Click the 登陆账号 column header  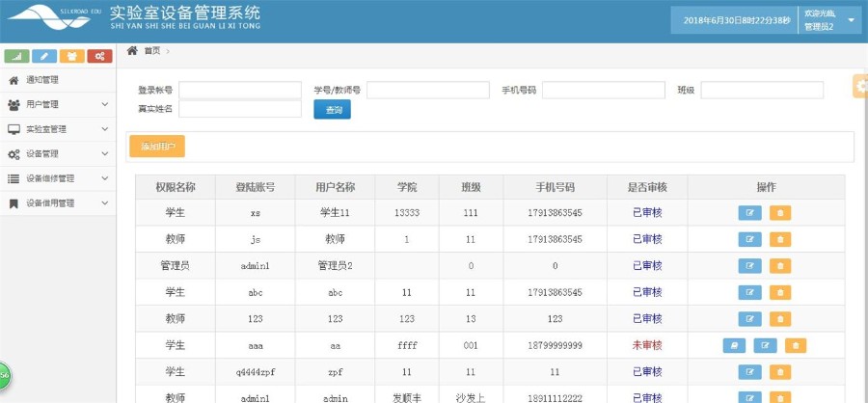point(256,188)
